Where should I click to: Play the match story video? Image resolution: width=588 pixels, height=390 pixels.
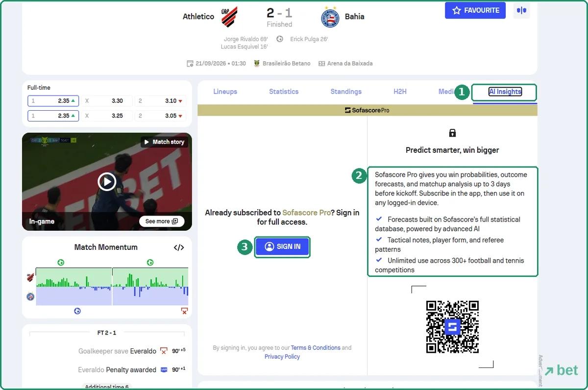point(107,182)
